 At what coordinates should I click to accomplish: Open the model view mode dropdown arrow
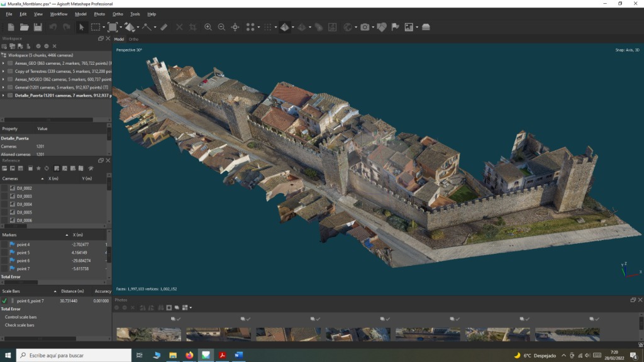(x=292, y=27)
